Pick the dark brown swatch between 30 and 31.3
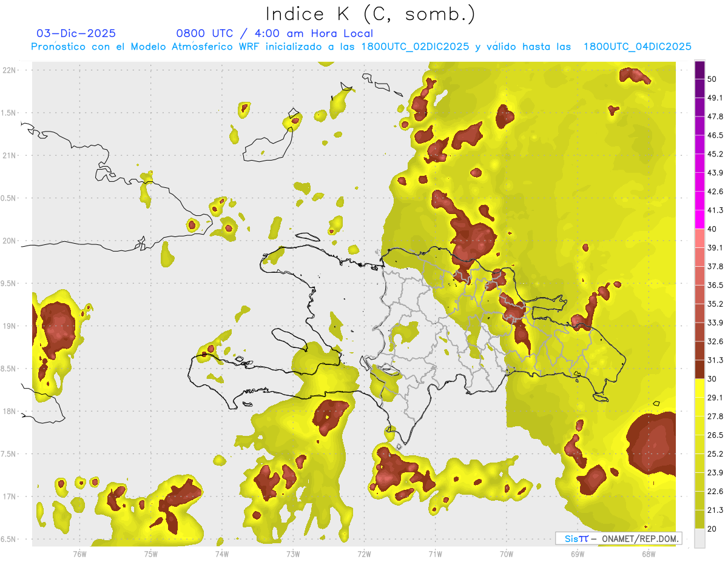728x562 pixels. 700,370
